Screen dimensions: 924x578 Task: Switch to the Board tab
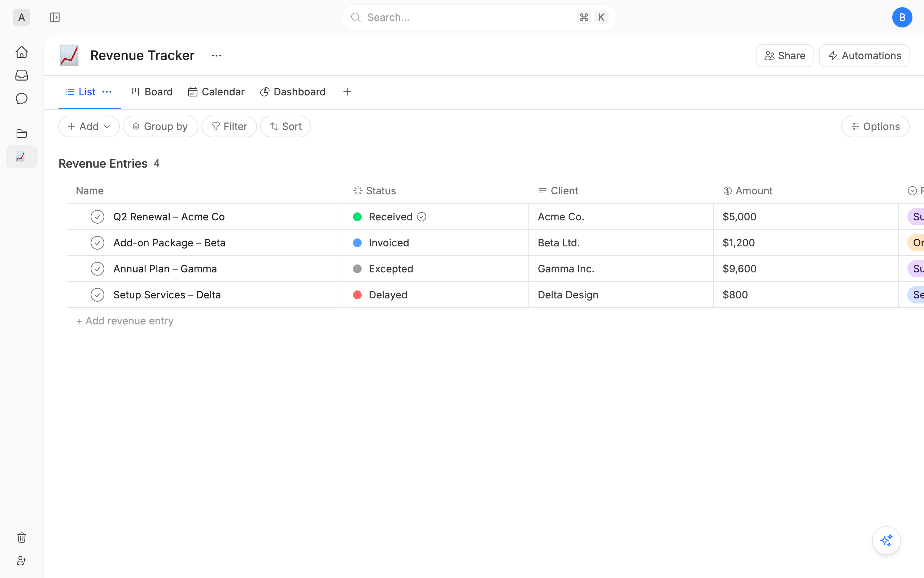[x=152, y=92]
